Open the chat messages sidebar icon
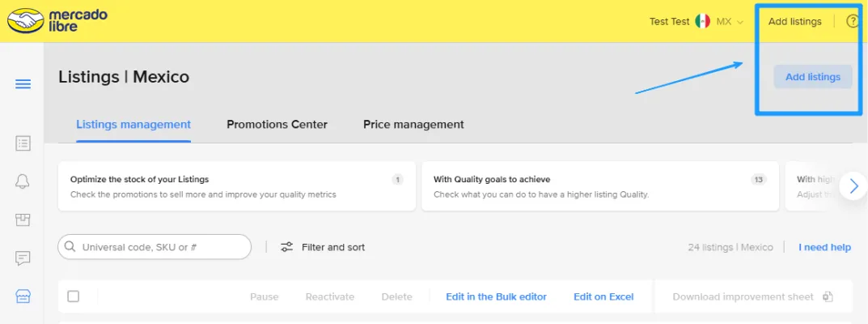 (23, 258)
